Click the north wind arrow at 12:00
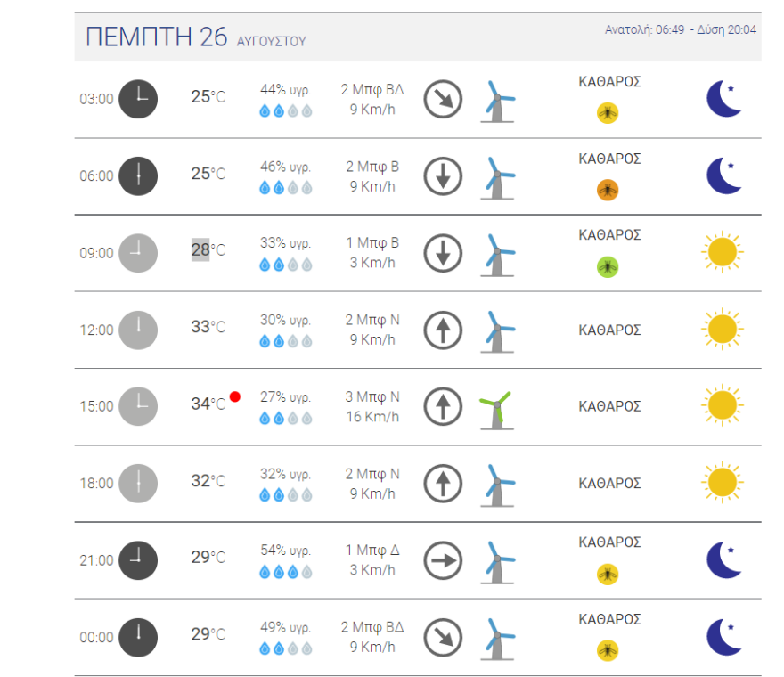Viewport: 784px width, 677px height. click(x=442, y=330)
